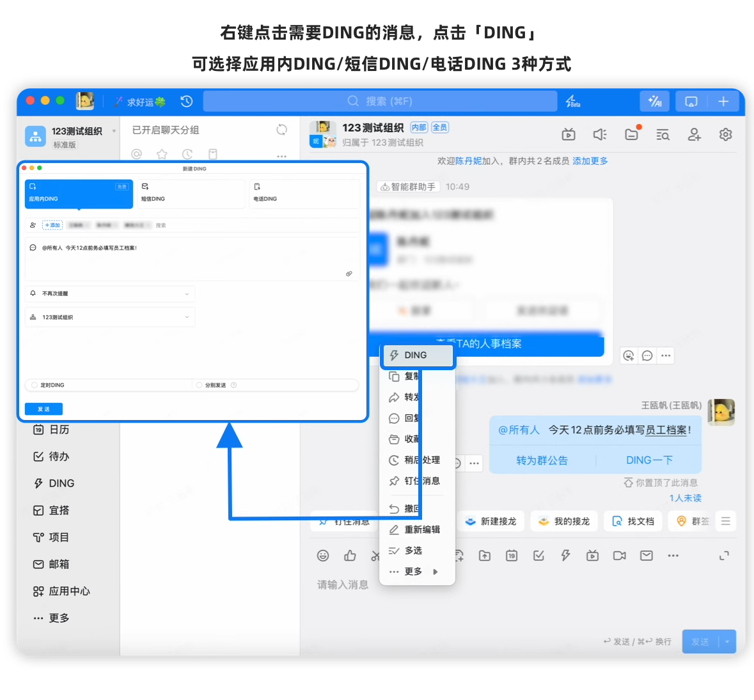Choose 稍后处理 in the context menu

416,460
